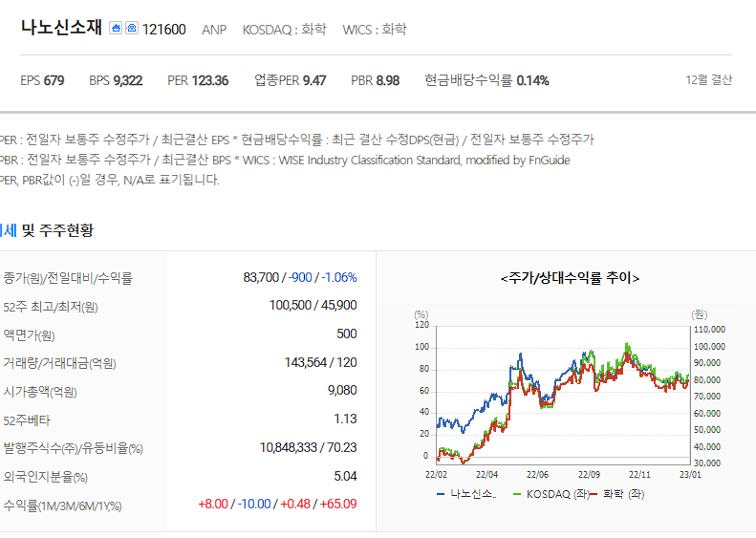Select the -10.00 three-month return
Viewport: 756px width, 538px height.
click(254, 505)
